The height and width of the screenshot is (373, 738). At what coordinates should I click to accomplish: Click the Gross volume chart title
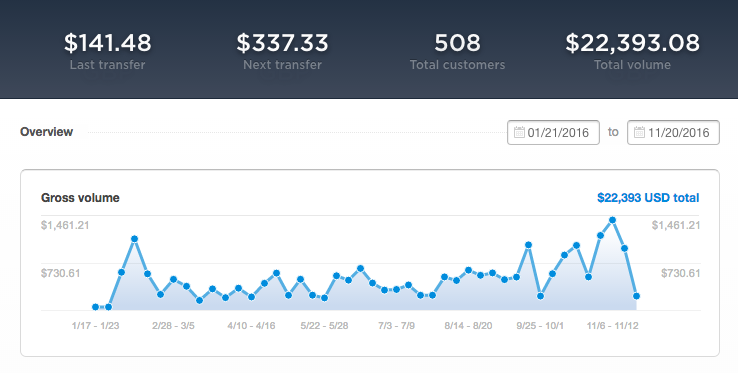point(80,198)
